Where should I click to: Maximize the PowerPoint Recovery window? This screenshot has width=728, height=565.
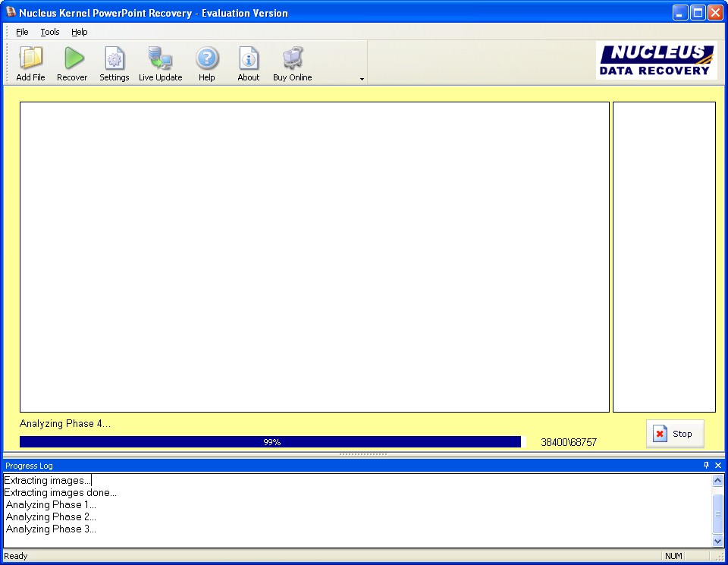tap(698, 13)
